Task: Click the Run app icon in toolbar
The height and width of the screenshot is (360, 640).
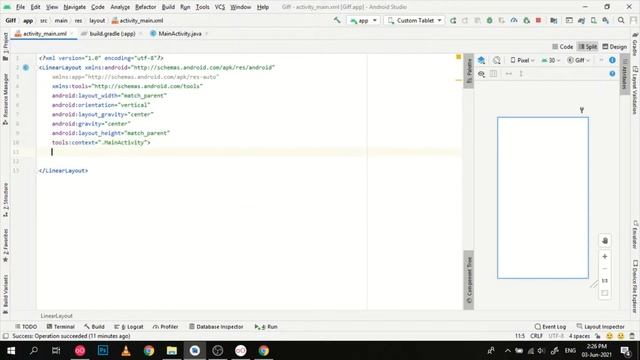Action: (453, 20)
